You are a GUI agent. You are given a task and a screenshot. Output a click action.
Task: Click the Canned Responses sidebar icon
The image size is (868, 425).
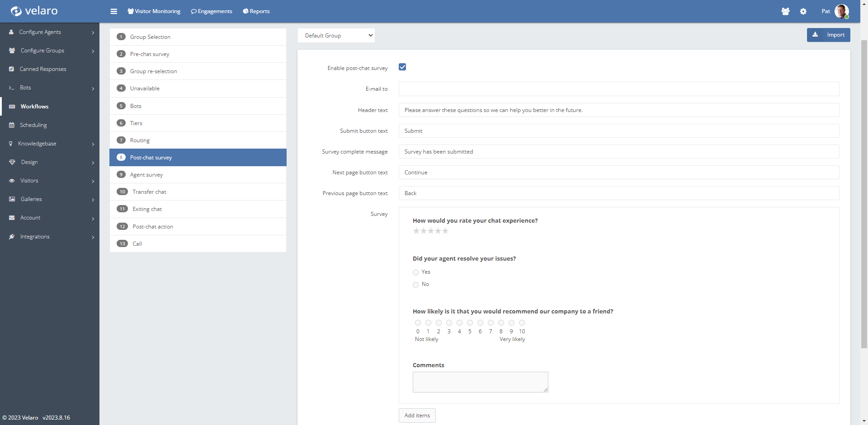pyautogui.click(x=12, y=69)
